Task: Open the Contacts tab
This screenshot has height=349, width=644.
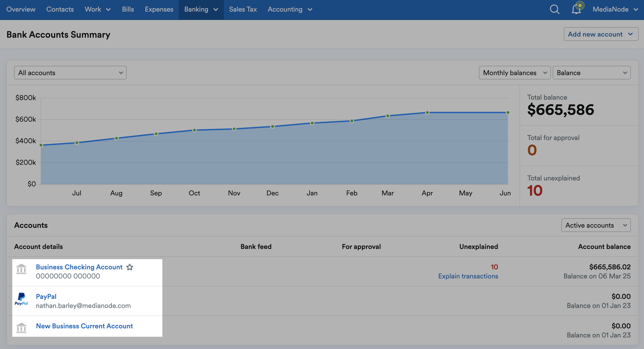Action: pyautogui.click(x=60, y=10)
